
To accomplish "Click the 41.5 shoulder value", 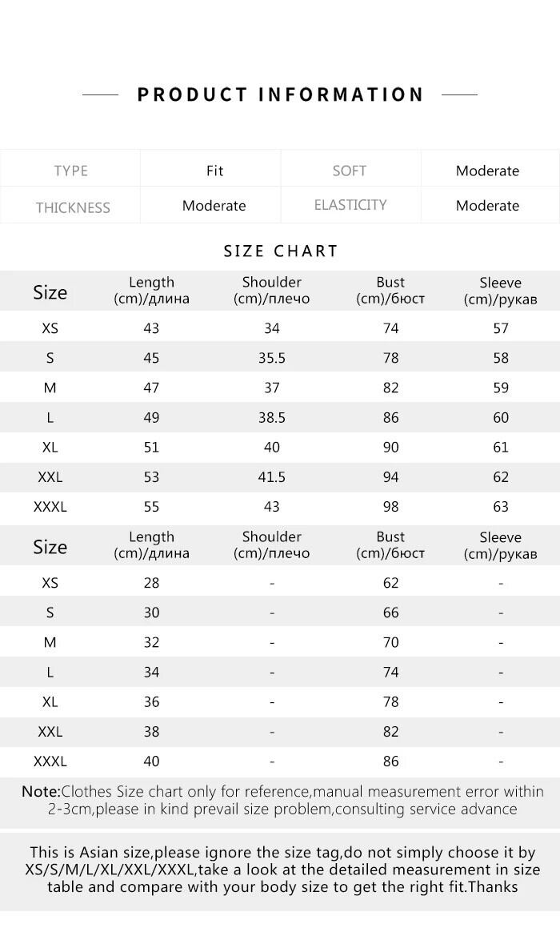I will [x=272, y=477].
